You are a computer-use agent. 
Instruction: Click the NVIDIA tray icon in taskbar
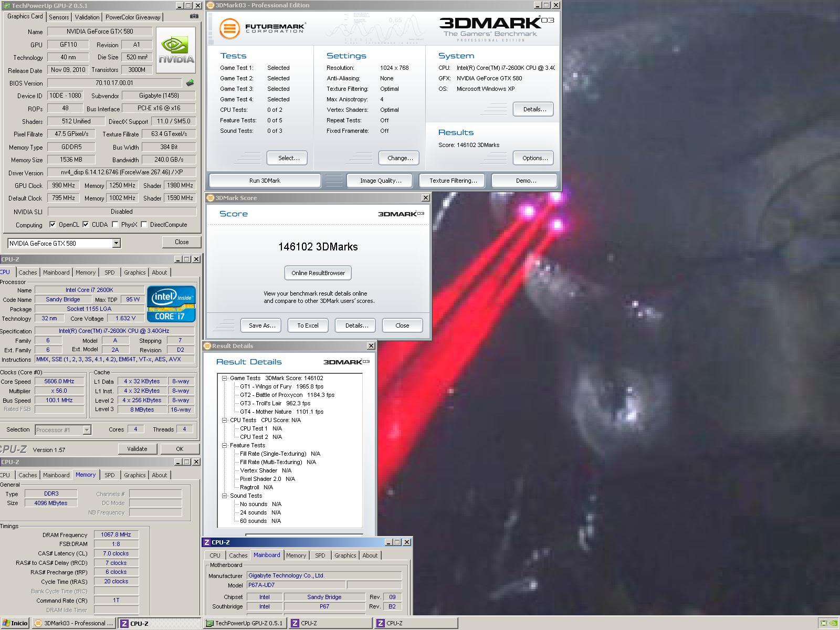pos(833,623)
